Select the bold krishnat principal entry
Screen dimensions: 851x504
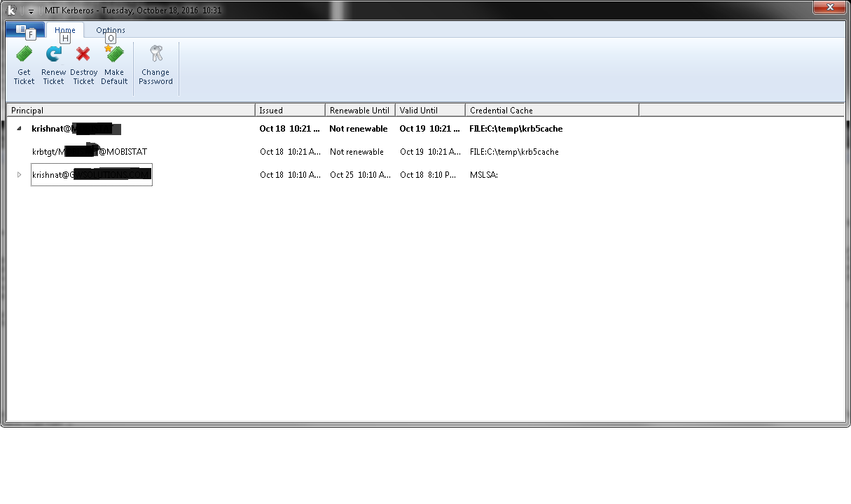click(77, 129)
